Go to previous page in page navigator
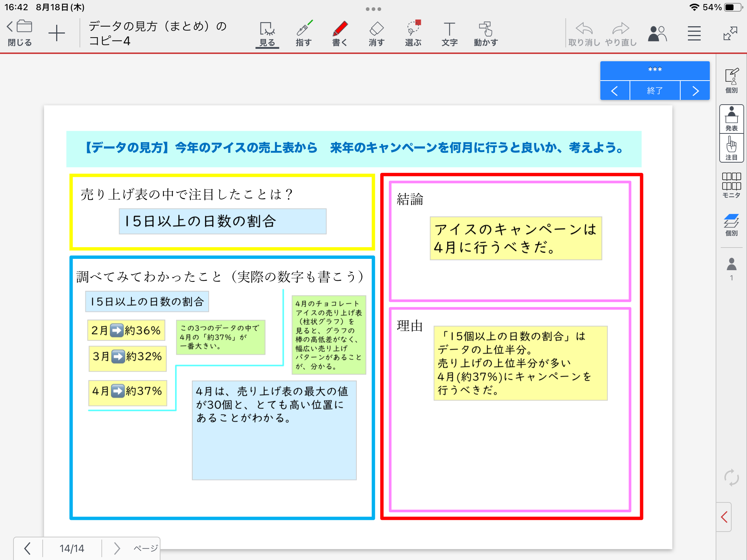 [28, 548]
